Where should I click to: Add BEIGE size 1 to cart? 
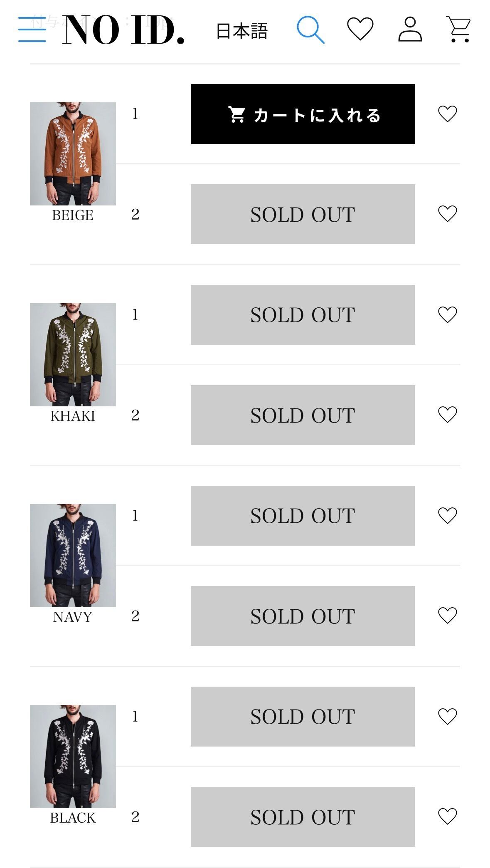coord(303,114)
